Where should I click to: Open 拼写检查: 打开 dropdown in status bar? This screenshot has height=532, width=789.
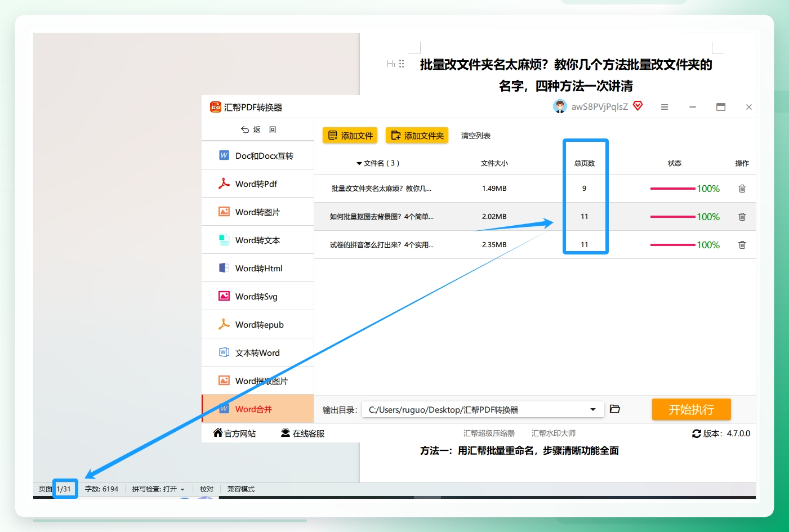point(158,489)
